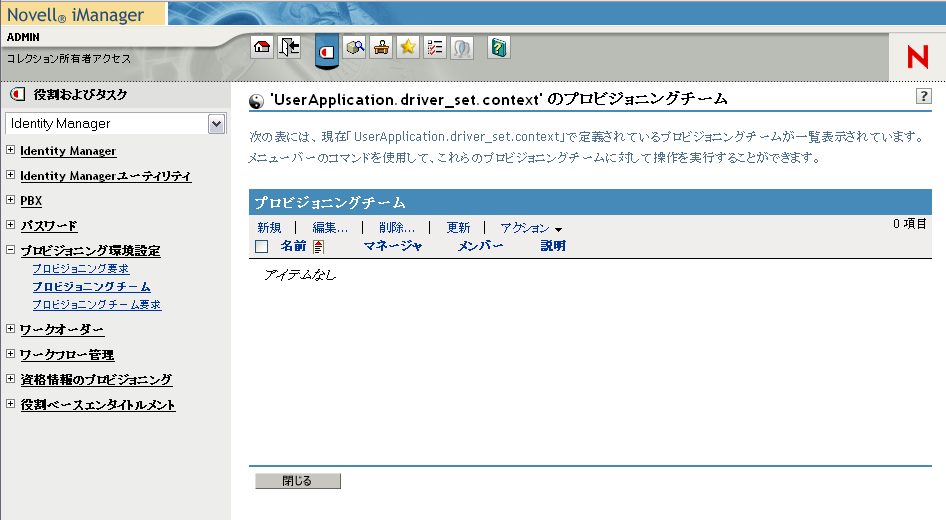Image resolution: width=946 pixels, height=520 pixels.
Task: Click the question mark help box
Action: point(924,96)
